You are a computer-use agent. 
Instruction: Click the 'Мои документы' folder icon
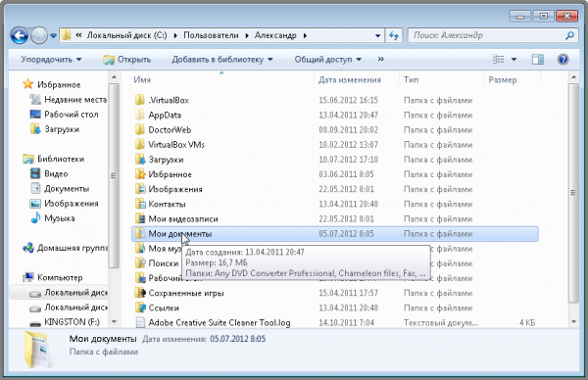click(140, 233)
